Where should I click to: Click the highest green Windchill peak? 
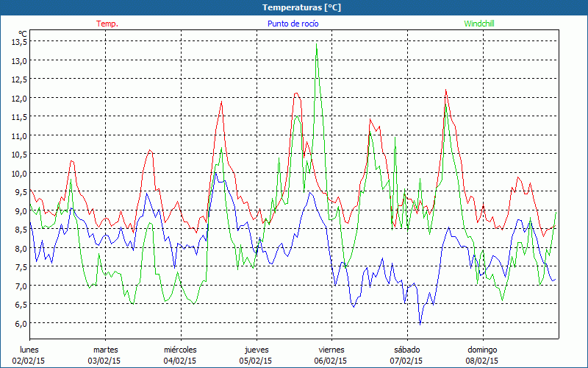pyautogui.click(x=316, y=44)
